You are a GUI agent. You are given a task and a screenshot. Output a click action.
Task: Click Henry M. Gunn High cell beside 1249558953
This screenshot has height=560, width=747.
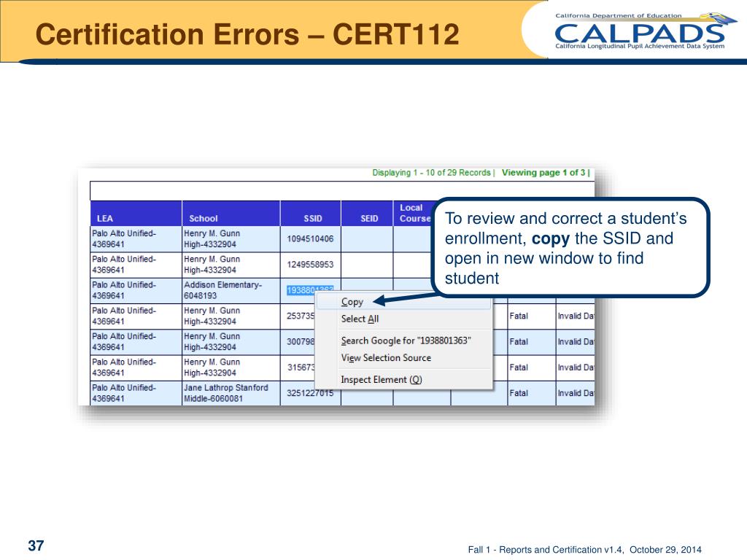coord(231,265)
